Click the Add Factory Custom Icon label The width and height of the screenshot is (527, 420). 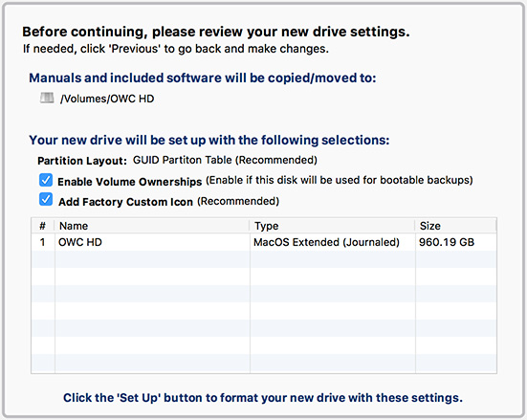click(125, 202)
